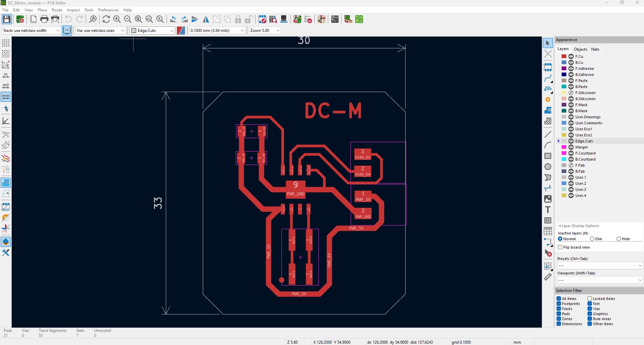Select the Route Tracks tool
Viewport: 644px width, 345px height.
[x=548, y=78]
